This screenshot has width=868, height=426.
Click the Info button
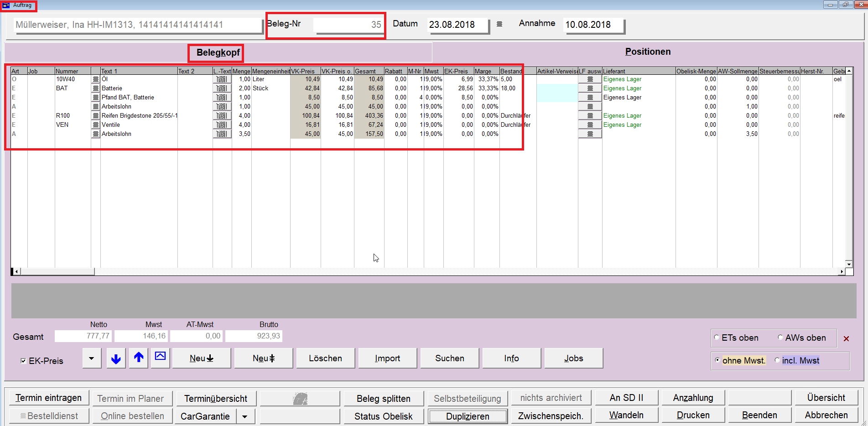tap(512, 358)
